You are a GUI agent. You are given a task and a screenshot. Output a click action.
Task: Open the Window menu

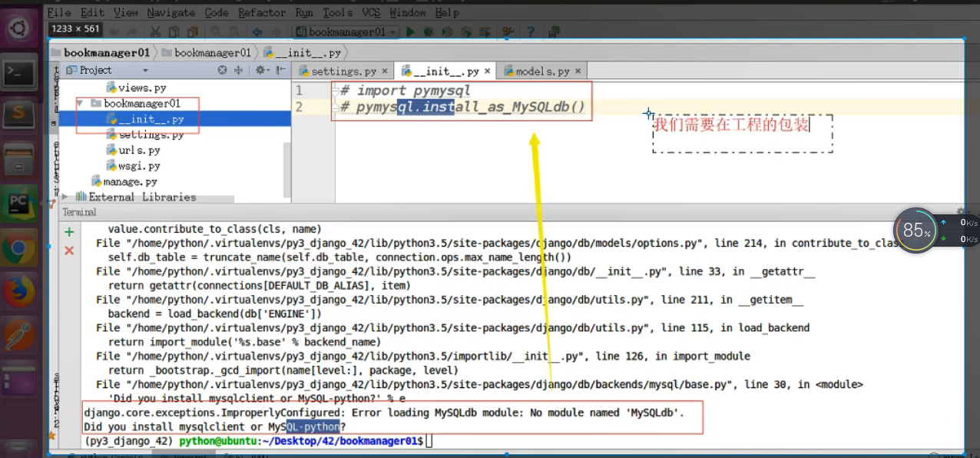[407, 12]
